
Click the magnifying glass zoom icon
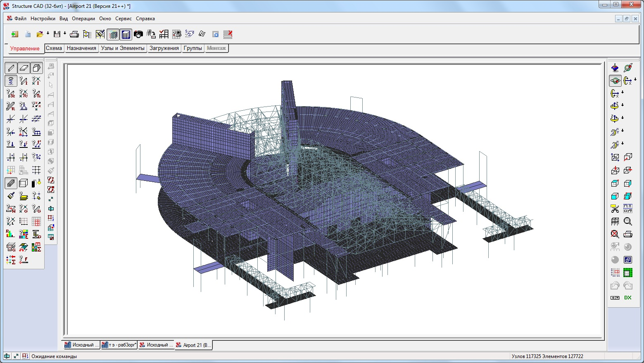[x=628, y=222]
